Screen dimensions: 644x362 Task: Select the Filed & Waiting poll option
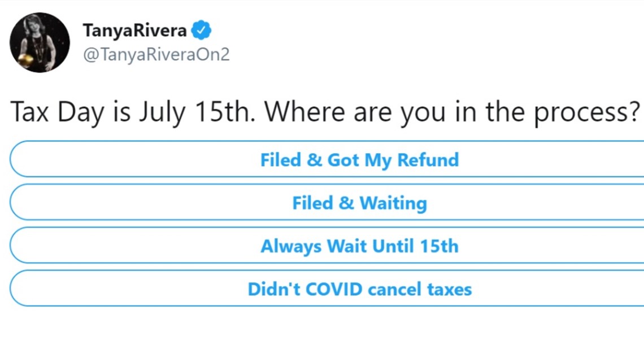[x=327, y=202]
